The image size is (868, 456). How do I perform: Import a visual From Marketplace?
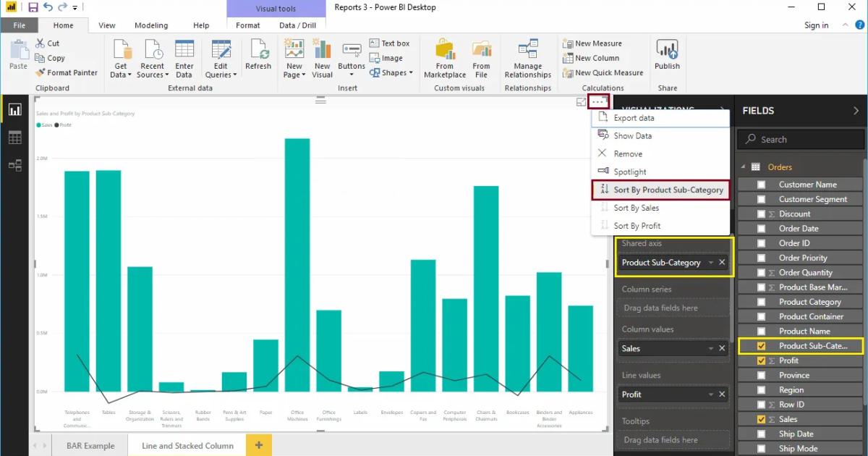pyautogui.click(x=444, y=58)
